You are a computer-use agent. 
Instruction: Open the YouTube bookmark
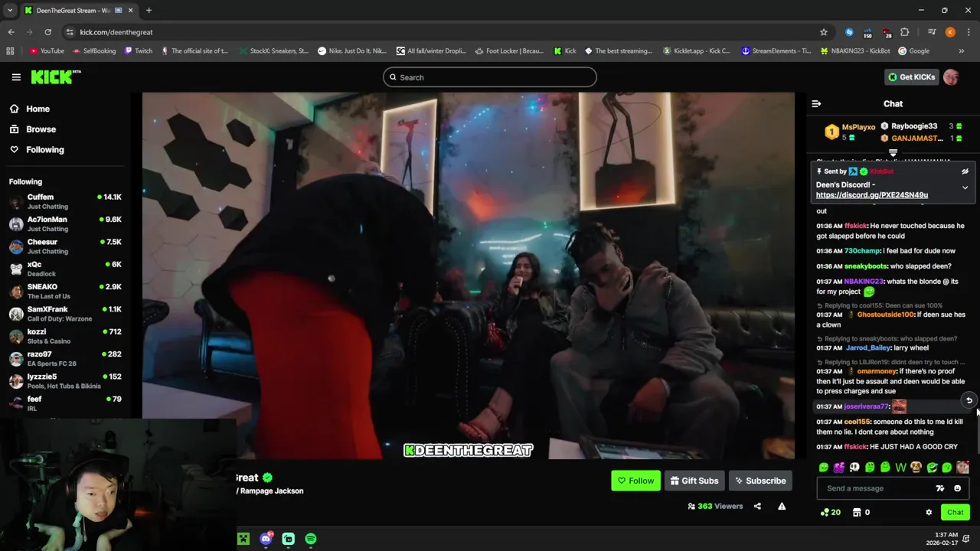[47, 51]
